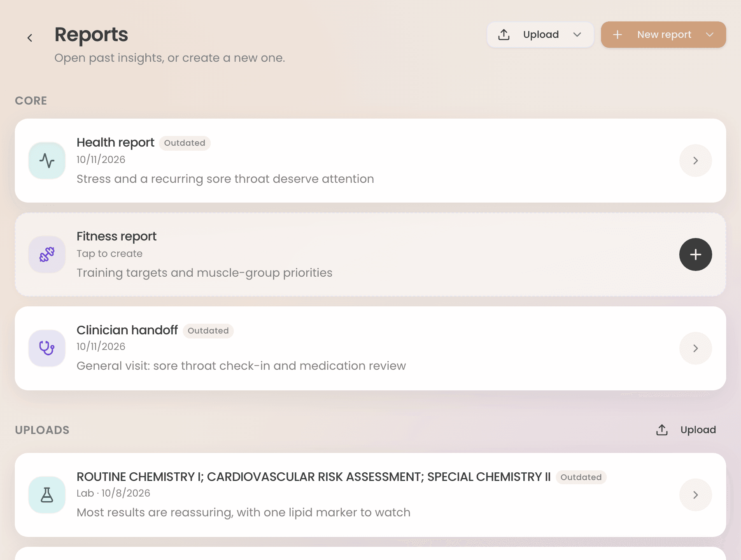Click the 'Lab · 10/8/2026' date line
Image resolution: width=741 pixels, height=560 pixels.
coord(113,493)
